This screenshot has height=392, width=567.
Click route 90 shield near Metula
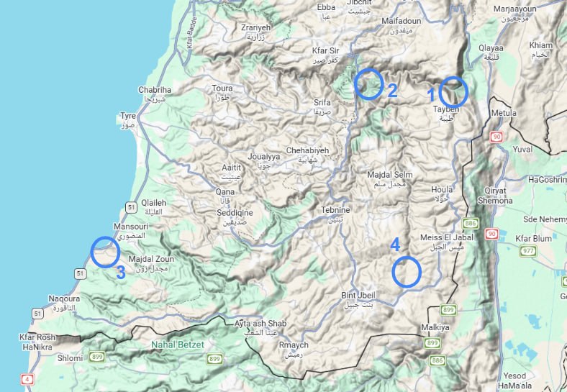click(497, 137)
